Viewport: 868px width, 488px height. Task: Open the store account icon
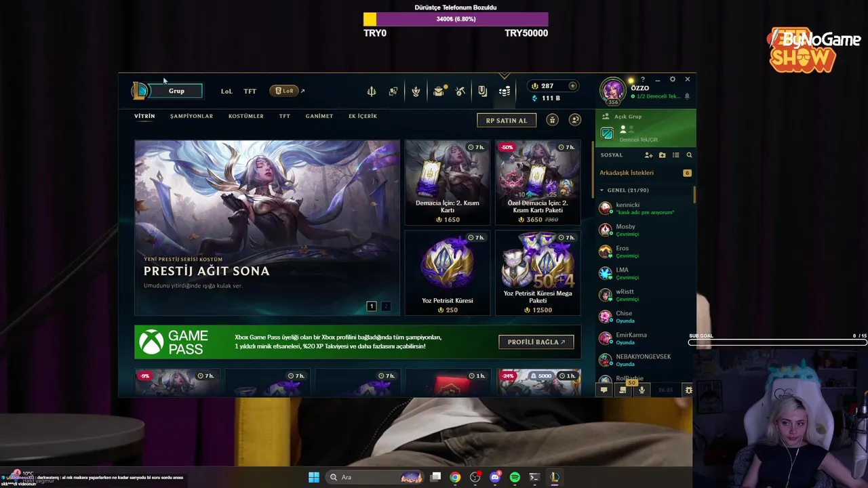tap(575, 120)
